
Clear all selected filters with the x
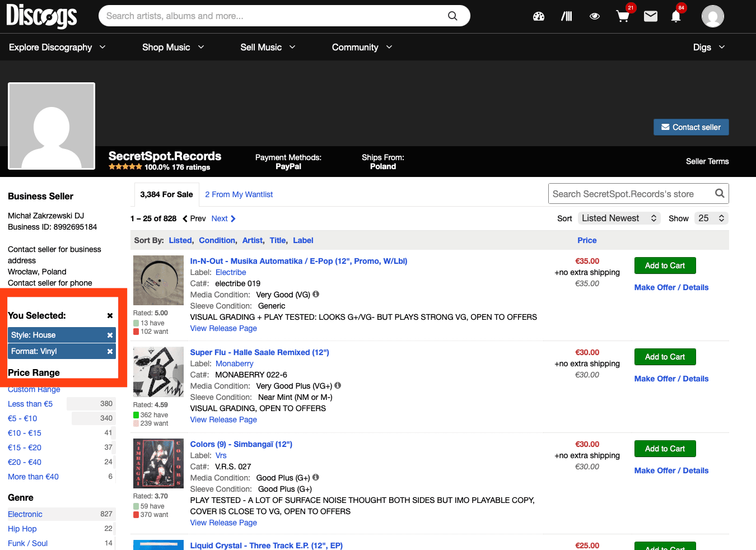(x=110, y=315)
